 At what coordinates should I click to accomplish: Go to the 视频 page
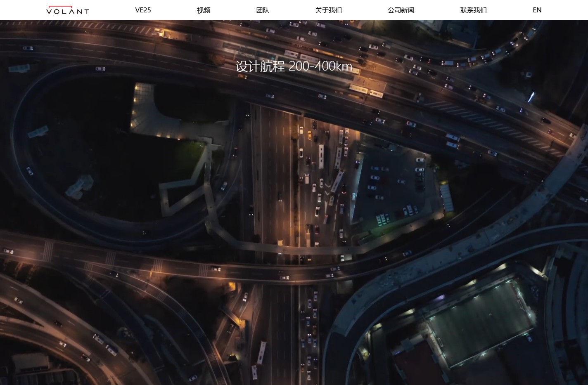pos(204,10)
